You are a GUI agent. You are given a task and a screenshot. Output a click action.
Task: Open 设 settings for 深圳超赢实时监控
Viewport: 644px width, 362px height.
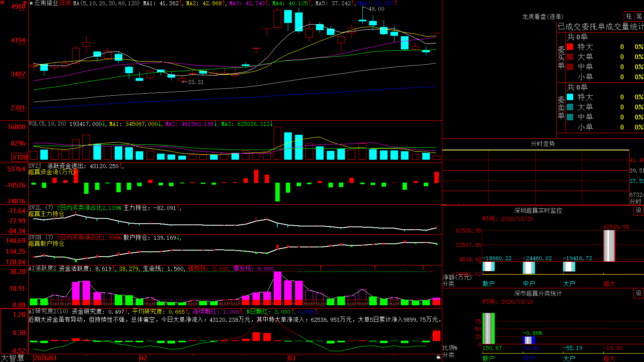click(x=638, y=210)
